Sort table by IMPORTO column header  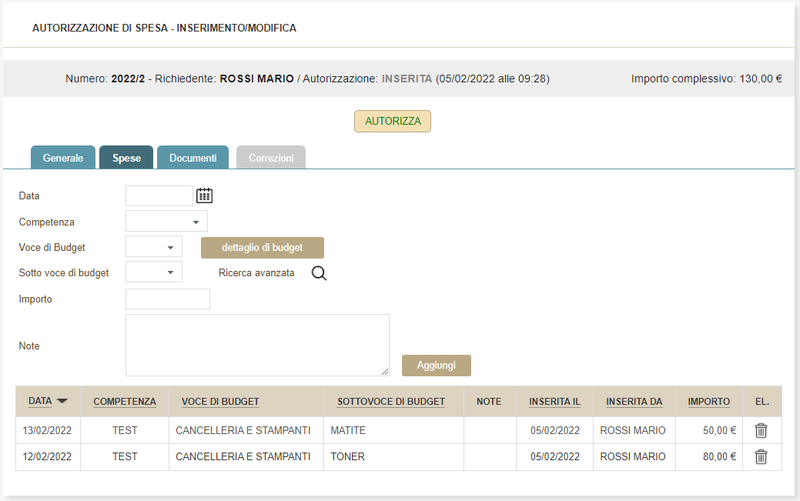point(708,402)
